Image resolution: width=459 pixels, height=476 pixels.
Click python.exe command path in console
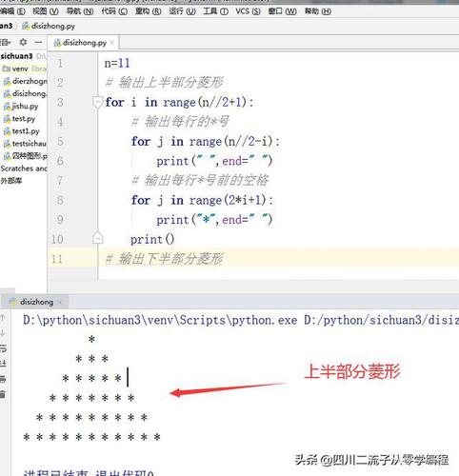[160, 320]
